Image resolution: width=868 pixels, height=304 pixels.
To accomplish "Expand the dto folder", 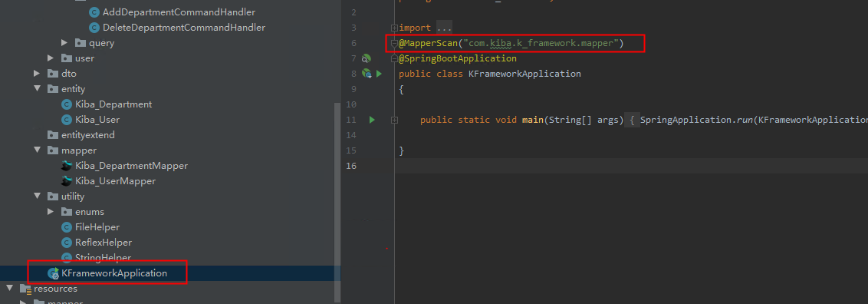I will (x=37, y=73).
